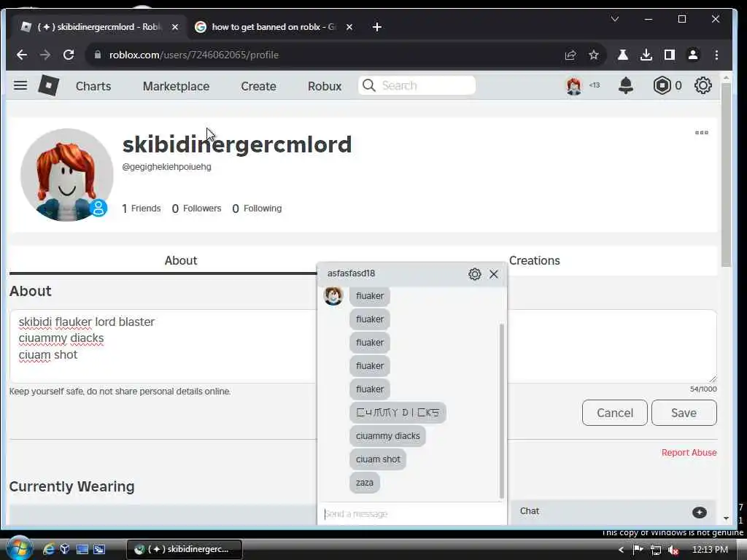747x560 pixels.
Task: Click the 'ciuammy diacks' chat message
Action: (387, 436)
